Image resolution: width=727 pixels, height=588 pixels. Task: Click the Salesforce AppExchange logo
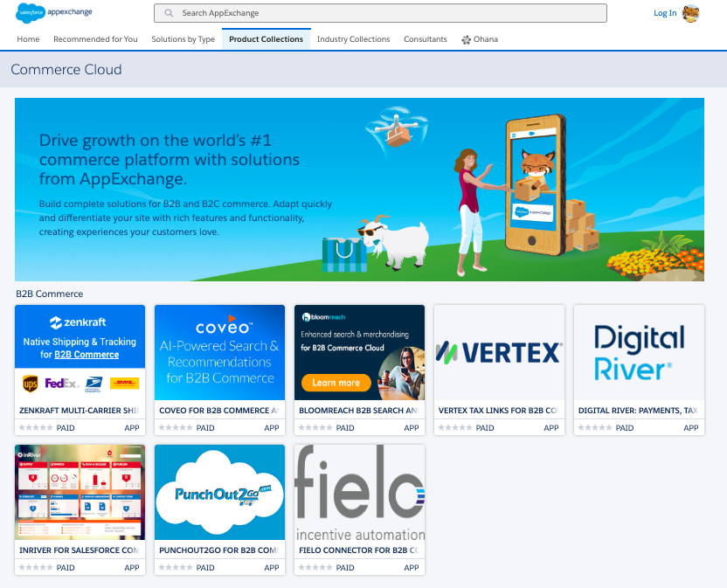point(54,12)
